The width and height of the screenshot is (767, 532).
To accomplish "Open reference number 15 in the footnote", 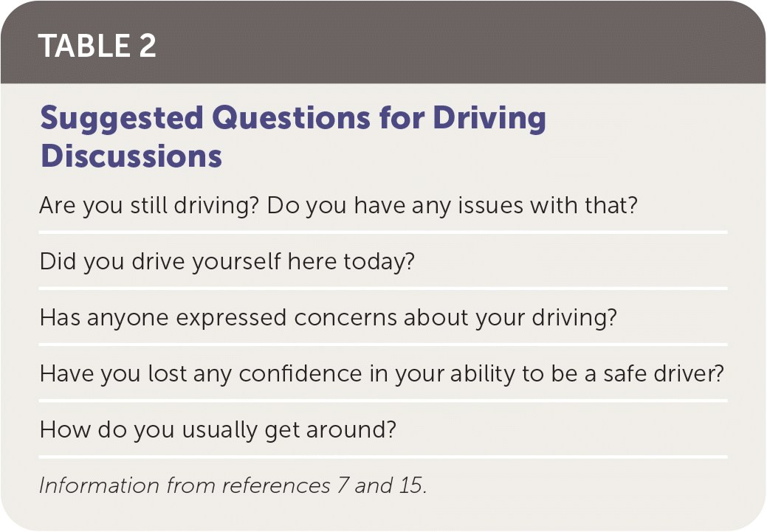I will click(410, 486).
